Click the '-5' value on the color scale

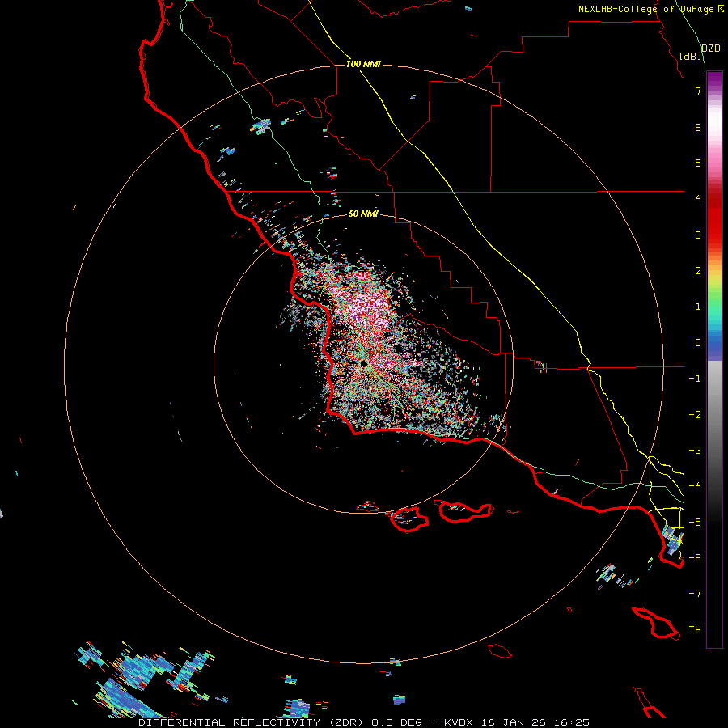click(x=695, y=522)
